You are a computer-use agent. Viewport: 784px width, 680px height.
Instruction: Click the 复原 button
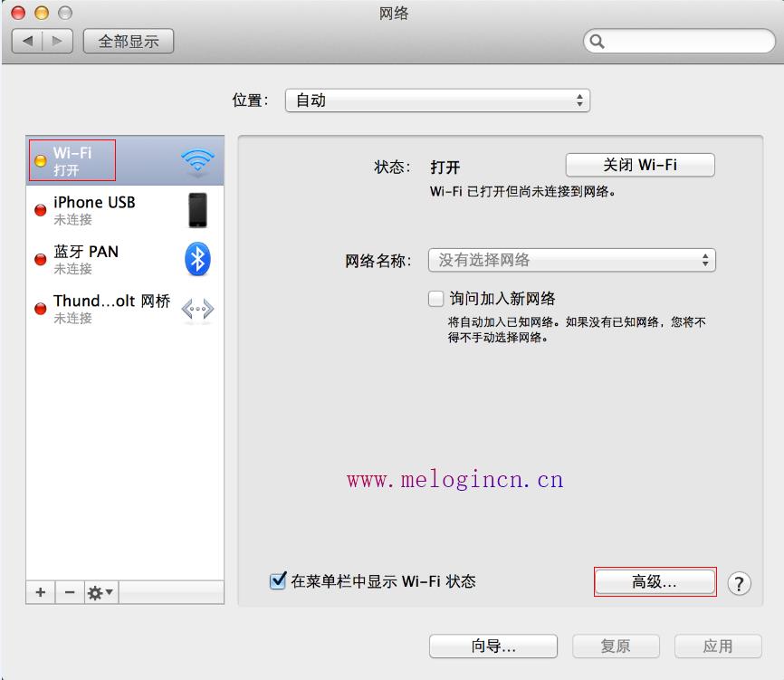pyautogui.click(x=616, y=646)
